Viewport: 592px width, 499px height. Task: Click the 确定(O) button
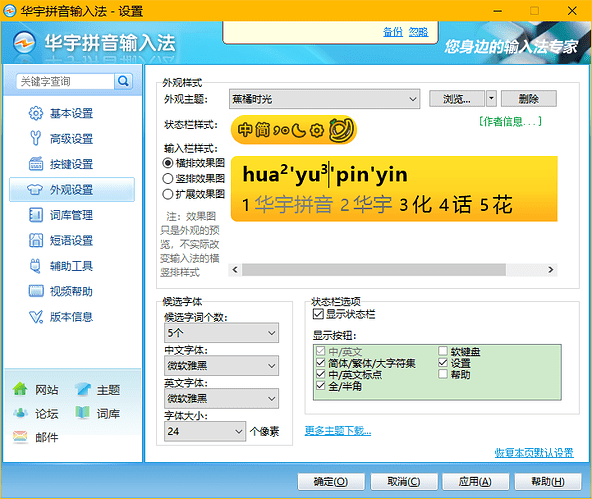point(331,482)
